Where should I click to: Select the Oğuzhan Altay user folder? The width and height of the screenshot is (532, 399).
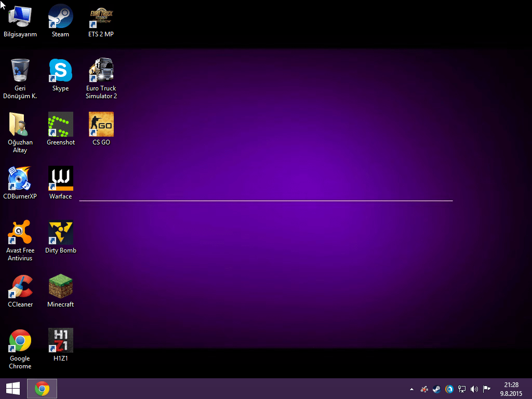[20, 132]
